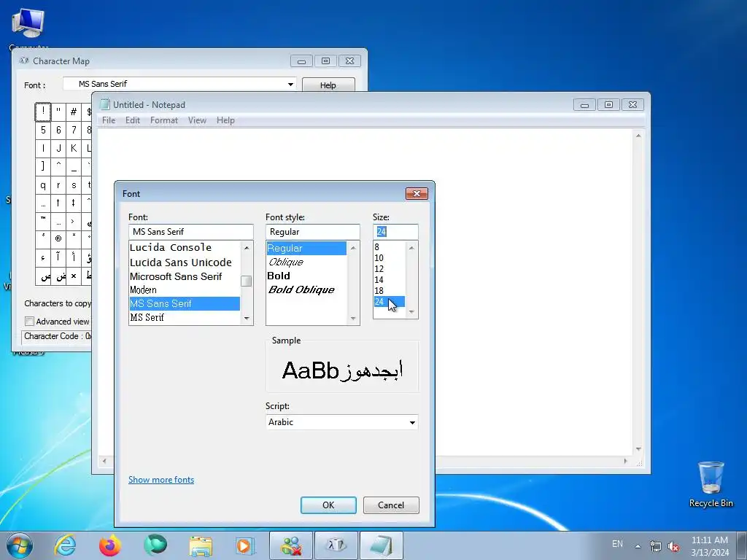This screenshot has height=560, width=747.
Task: Open Windows Media Player taskbar icon
Action: (245, 545)
